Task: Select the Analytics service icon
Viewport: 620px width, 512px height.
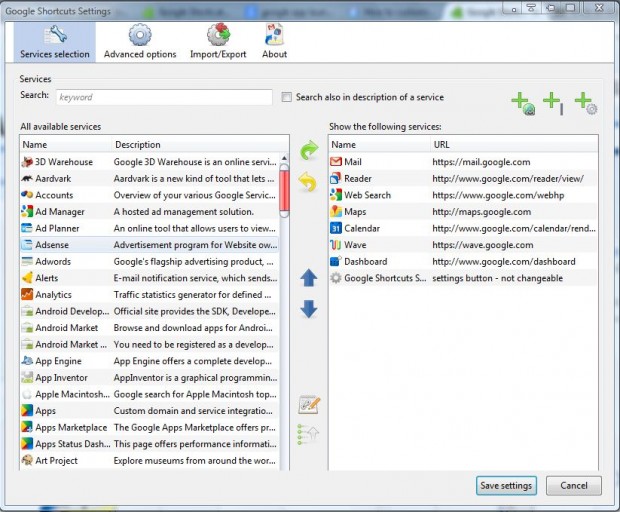Action: (x=27, y=295)
